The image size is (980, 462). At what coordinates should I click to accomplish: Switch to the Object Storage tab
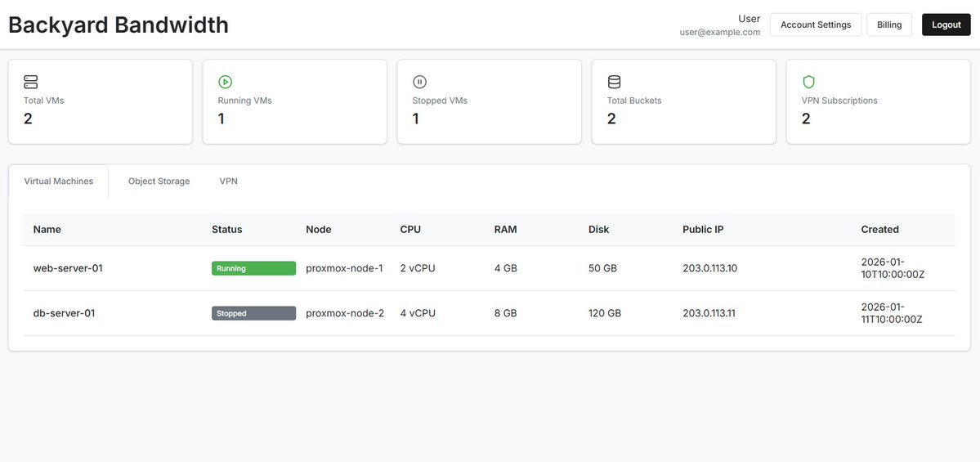159,182
